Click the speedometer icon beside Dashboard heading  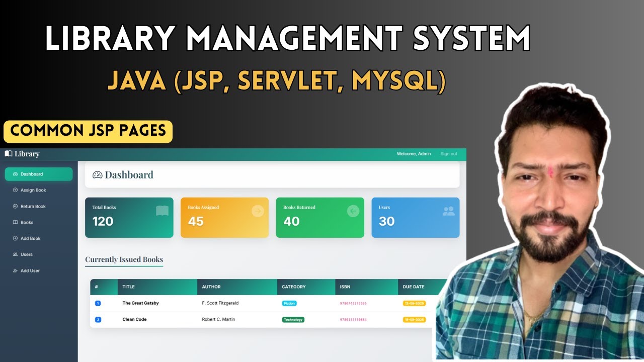click(98, 175)
